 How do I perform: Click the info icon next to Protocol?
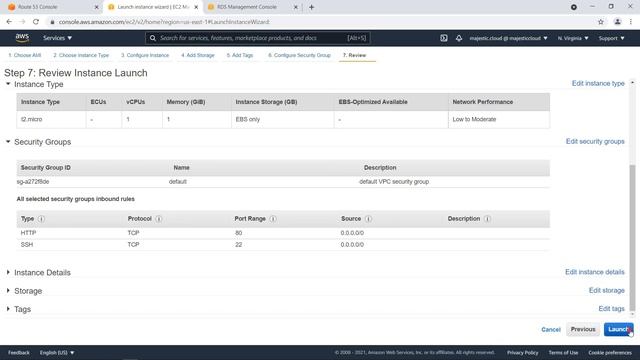click(x=159, y=219)
